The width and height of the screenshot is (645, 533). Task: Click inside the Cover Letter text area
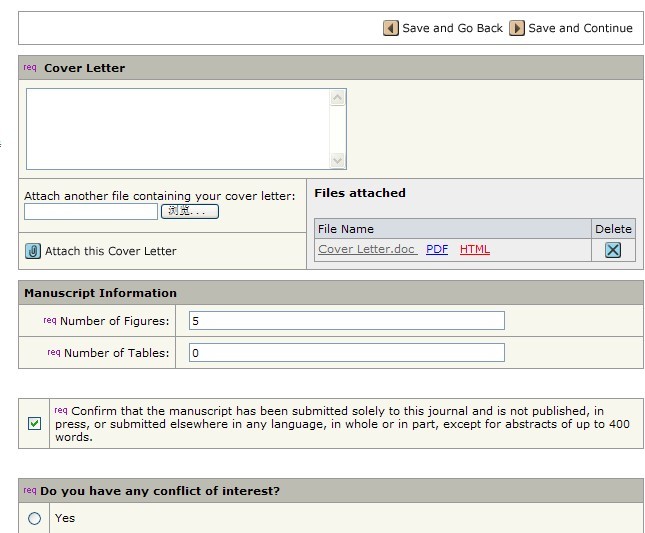(177, 129)
